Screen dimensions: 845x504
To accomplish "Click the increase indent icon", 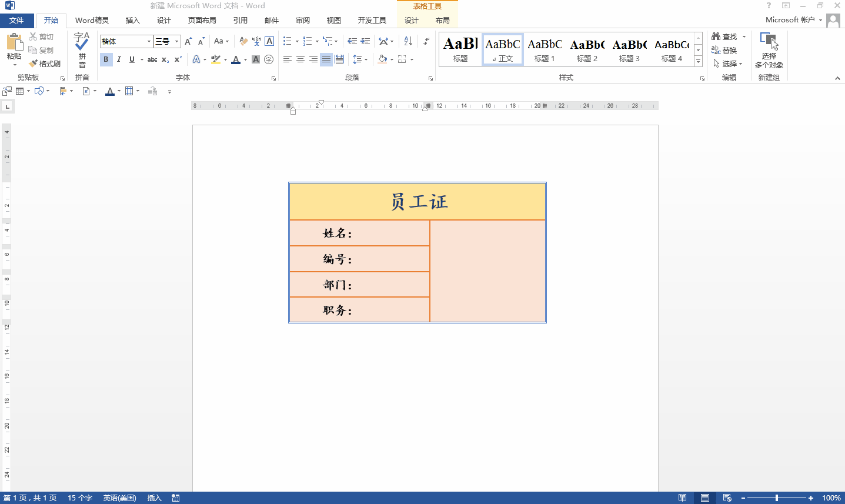I will point(365,41).
